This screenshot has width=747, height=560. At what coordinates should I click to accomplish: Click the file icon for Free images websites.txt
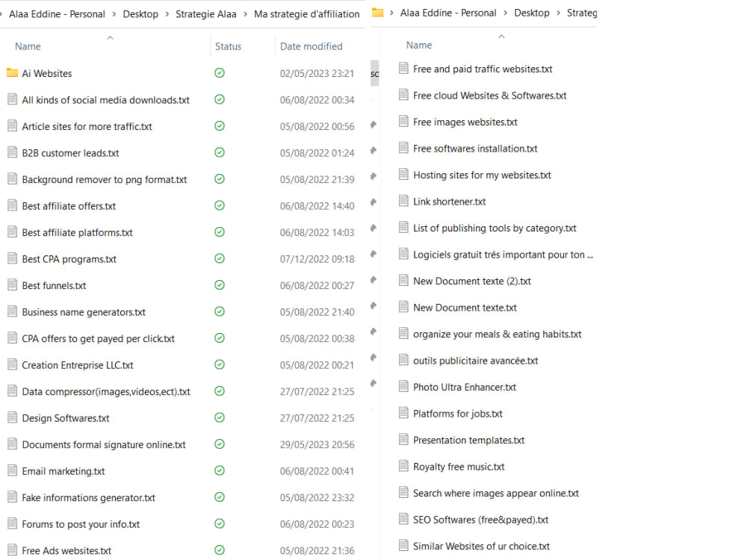[403, 122]
